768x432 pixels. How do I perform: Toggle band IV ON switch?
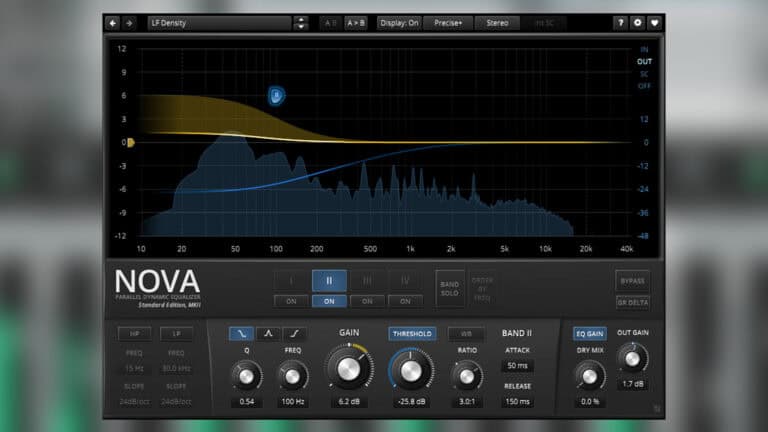click(405, 301)
